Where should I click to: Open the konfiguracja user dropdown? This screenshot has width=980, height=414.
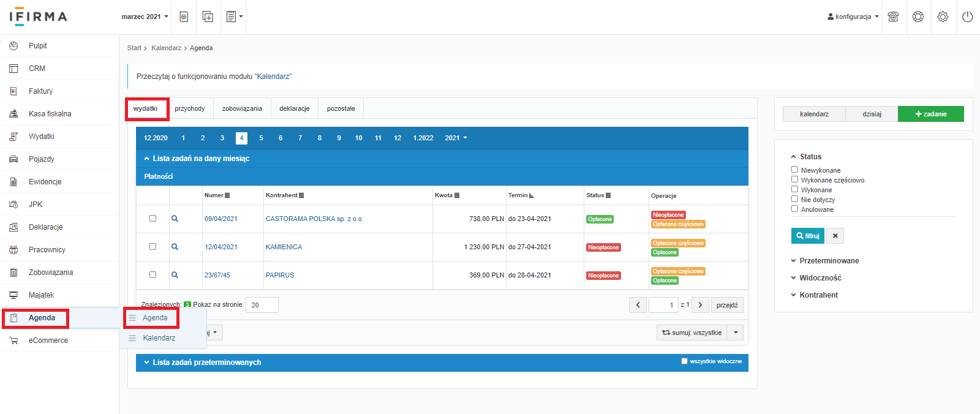[x=853, y=17]
